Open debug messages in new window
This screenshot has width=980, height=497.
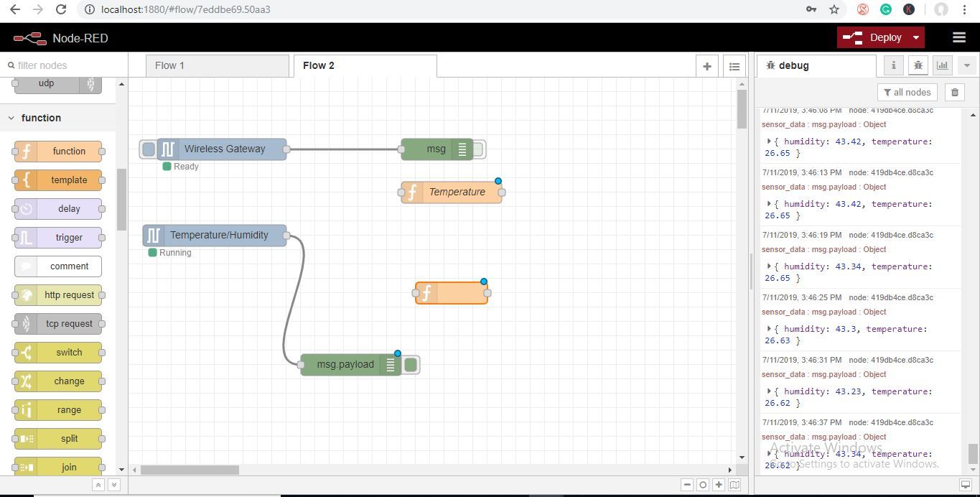coord(966,485)
